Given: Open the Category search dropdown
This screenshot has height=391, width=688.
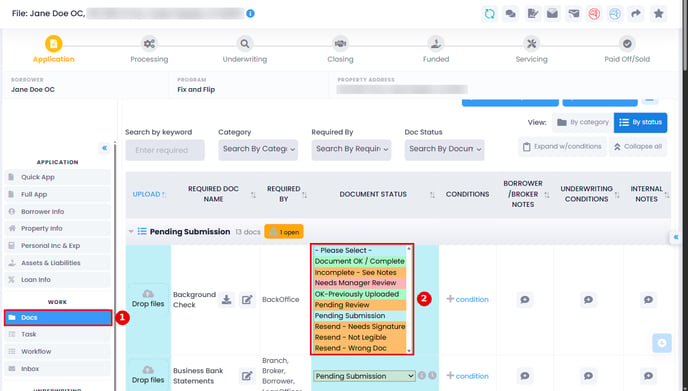Looking at the screenshot, I should [258, 150].
